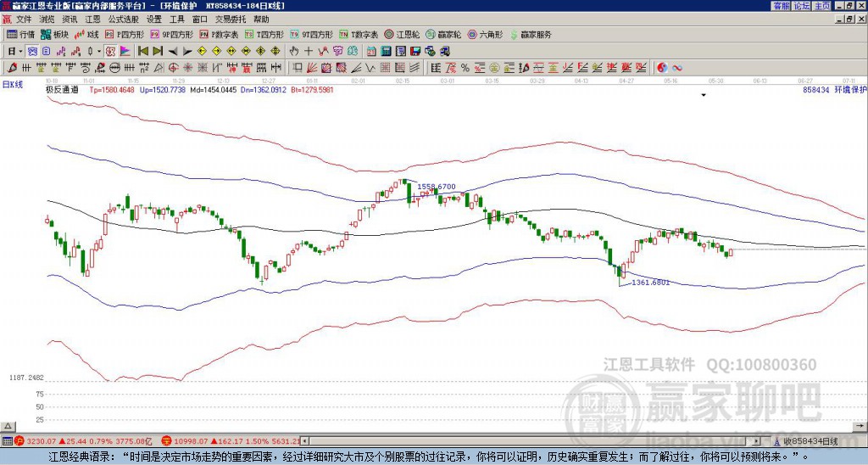
Task: Click the colorful flag icon
Action: (125, 51)
